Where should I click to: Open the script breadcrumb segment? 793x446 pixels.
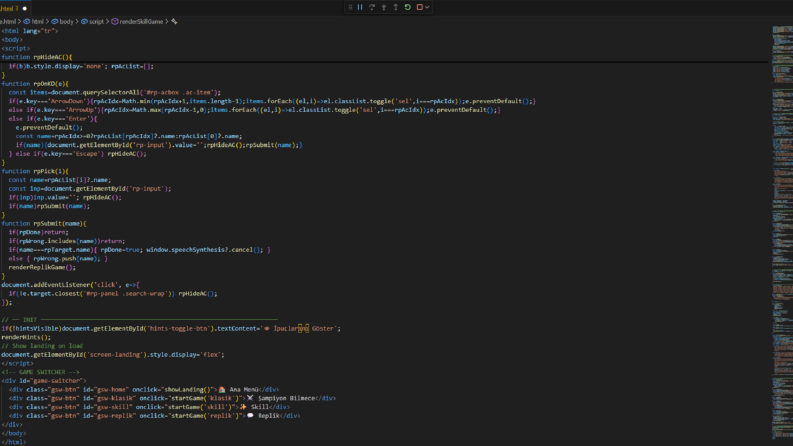92,22
